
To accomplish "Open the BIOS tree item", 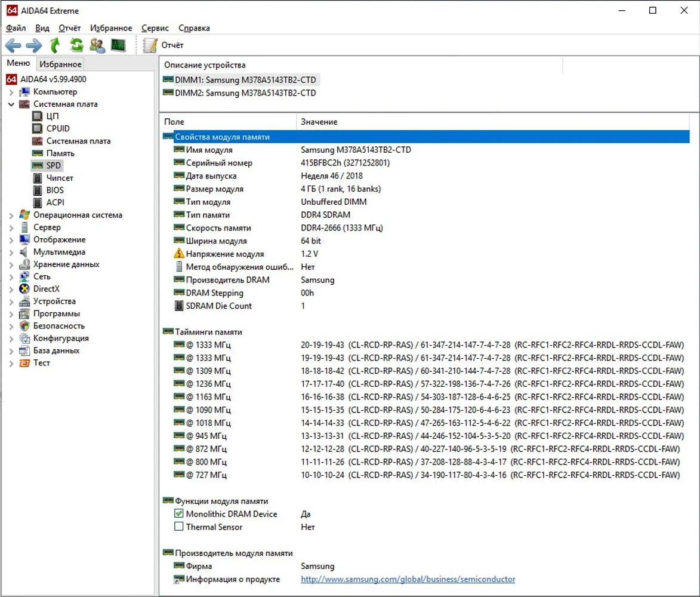I will tap(55, 190).
